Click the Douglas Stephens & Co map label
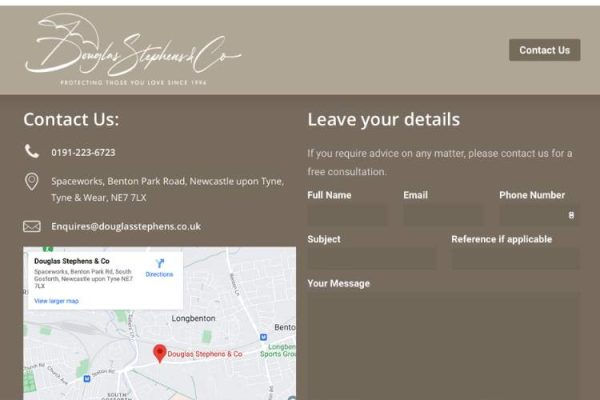 205,354
